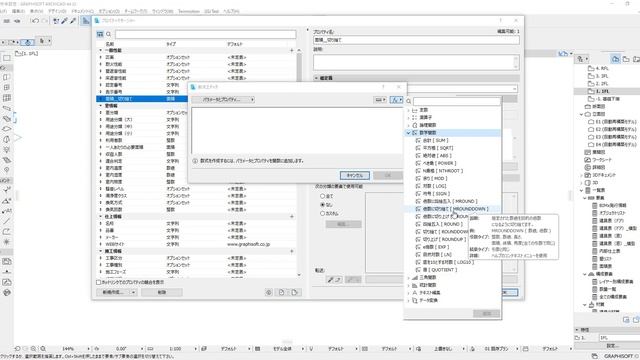Expand the 統計関数 function category

(408, 285)
